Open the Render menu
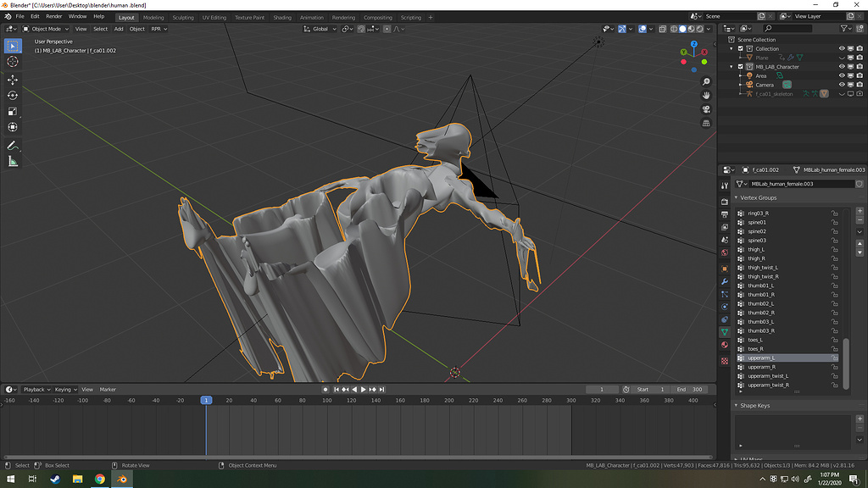 (x=53, y=17)
